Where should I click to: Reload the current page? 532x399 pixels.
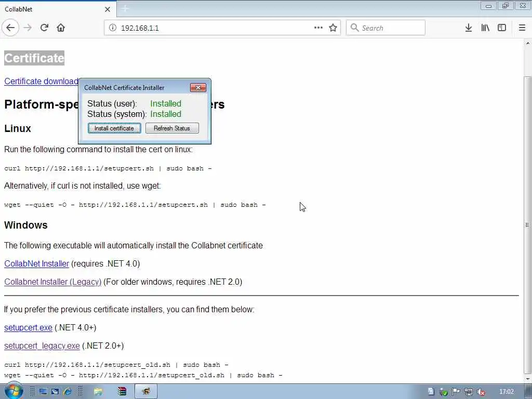coord(44,28)
